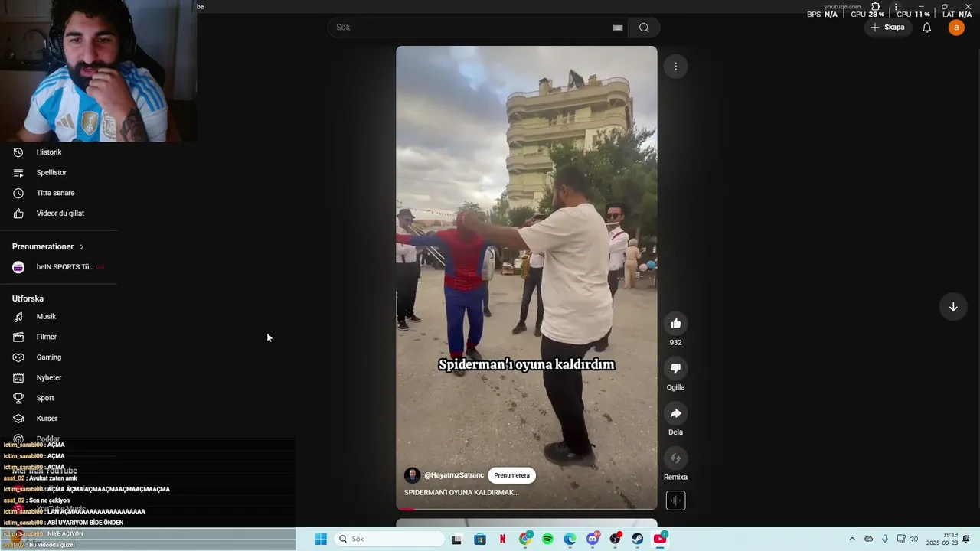This screenshot has width=980, height=551.
Task: Subscribe via the Prenumerera button
Action: tap(511, 475)
